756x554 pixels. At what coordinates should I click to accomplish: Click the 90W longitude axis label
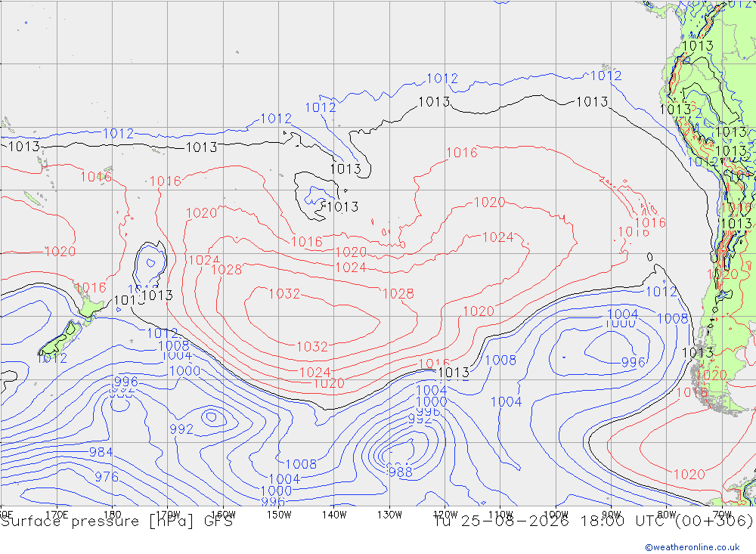pos(612,515)
